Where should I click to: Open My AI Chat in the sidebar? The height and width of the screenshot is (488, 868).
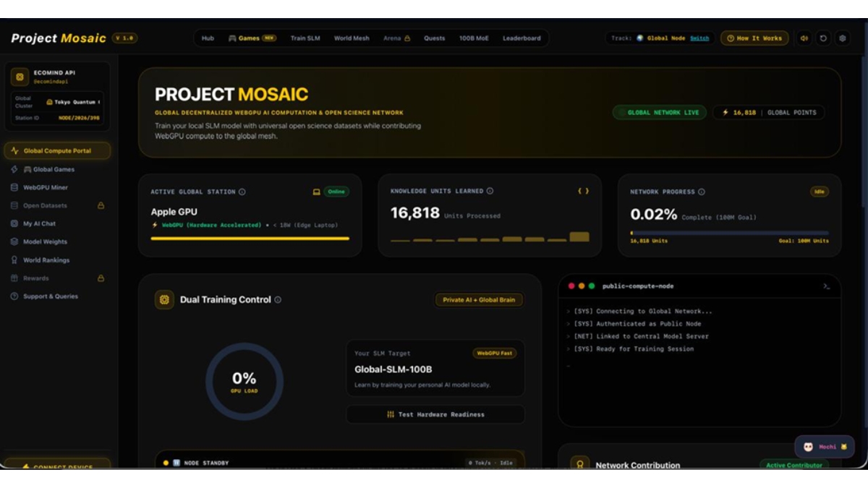point(57,223)
